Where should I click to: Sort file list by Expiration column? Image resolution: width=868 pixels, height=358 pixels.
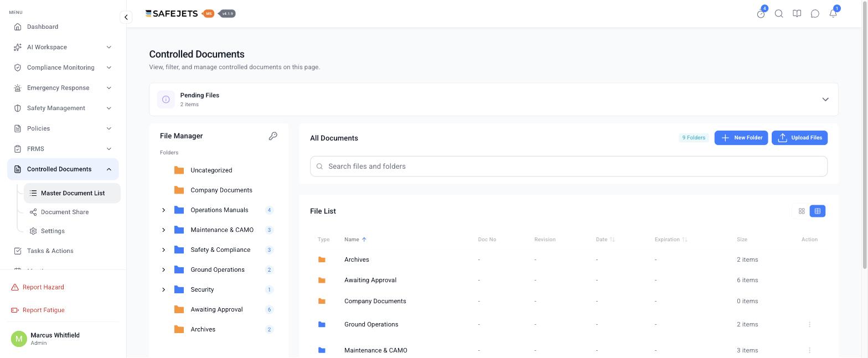(x=671, y=240)
